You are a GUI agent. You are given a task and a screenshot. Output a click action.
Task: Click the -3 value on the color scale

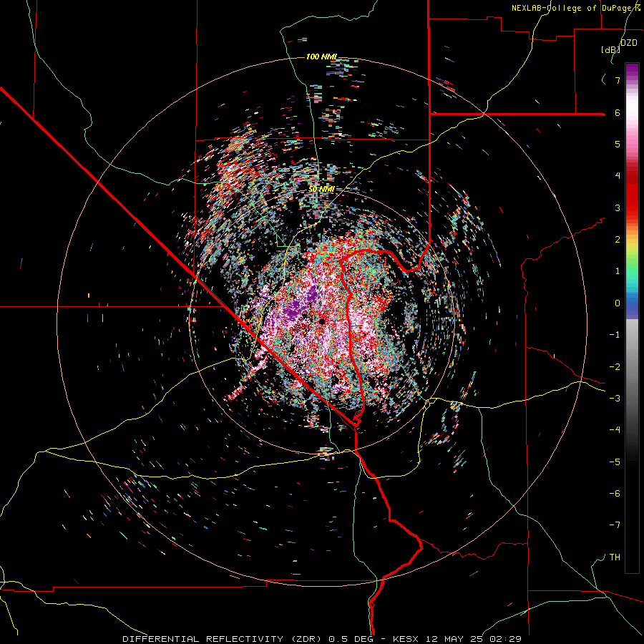pos(615,398)
